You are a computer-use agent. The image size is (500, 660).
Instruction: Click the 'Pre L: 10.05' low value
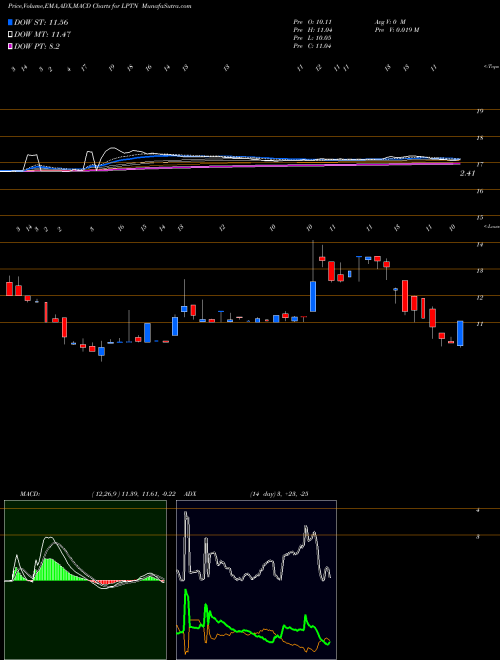313,38
